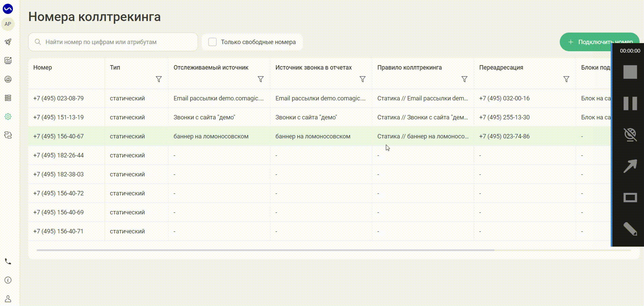Select number +7 (495) 156-40-69
The width and height of the screenshot is (644, 306).
point(58,212)
